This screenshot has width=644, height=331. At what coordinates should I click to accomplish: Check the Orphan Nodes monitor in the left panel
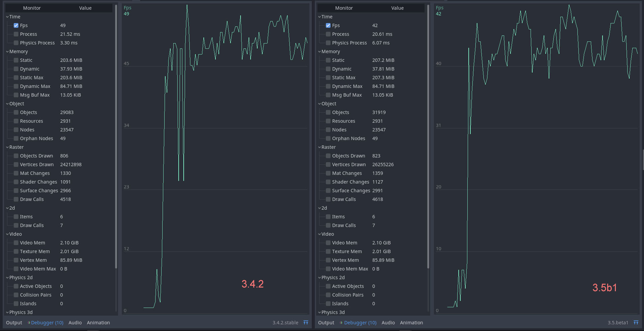pos(16,138)
